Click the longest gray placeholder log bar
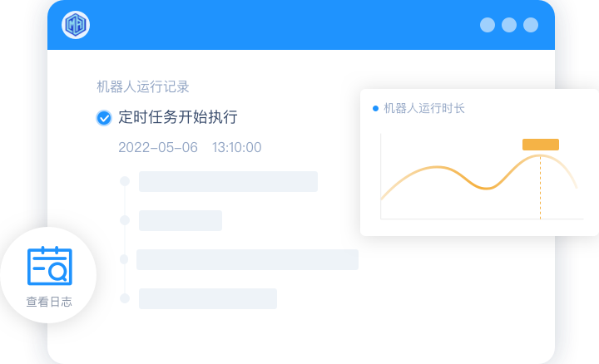Screen dimensions: 599x364 [248, 259]
